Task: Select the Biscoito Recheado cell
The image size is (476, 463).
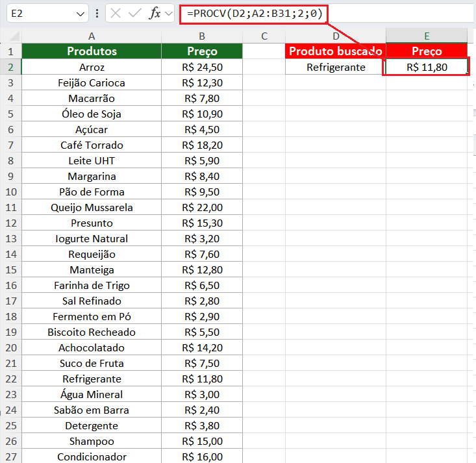Action: coord(92,332)
